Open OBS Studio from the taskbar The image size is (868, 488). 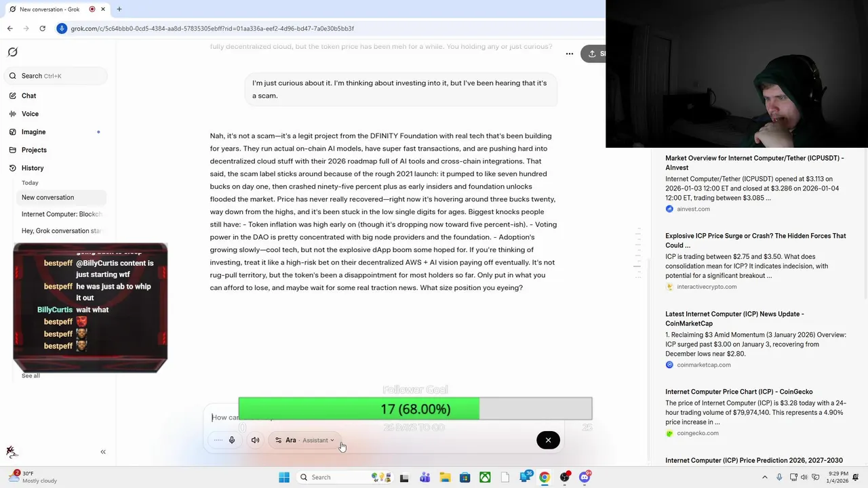point(565,477)
